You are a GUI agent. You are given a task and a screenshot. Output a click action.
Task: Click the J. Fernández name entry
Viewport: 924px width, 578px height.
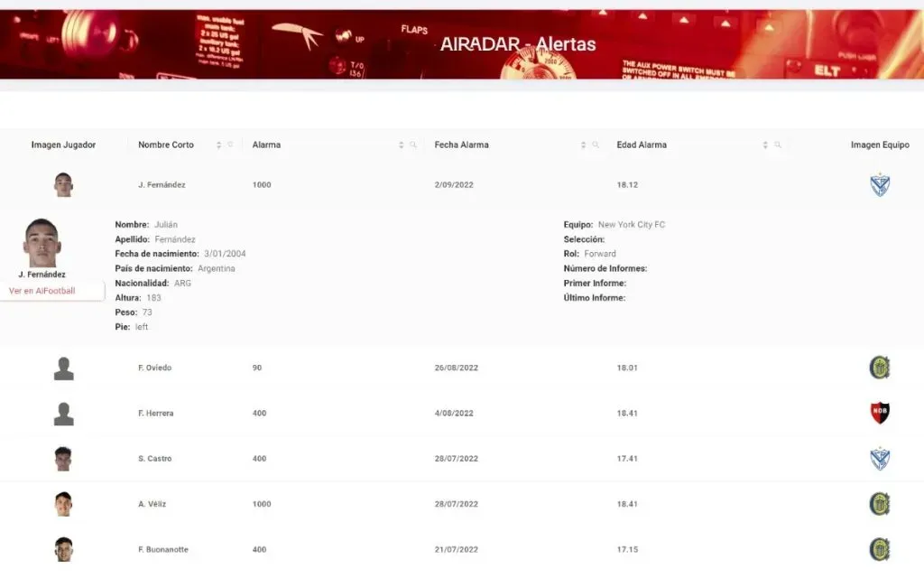click(162, 184)
